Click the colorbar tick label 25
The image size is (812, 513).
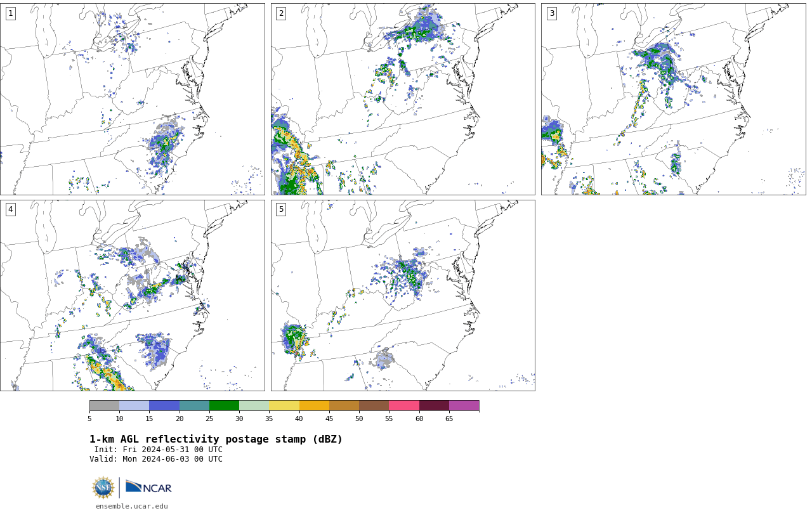pyautogui.click(x=209, y=419)
